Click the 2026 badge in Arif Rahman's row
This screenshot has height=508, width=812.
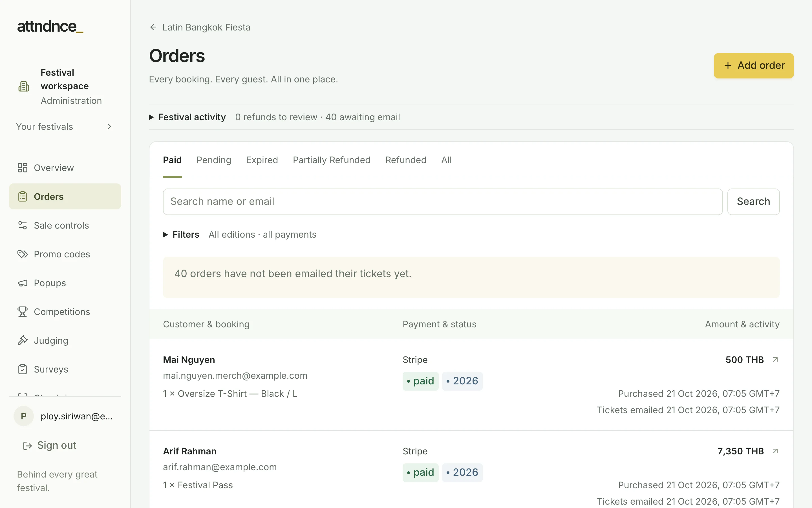tap(462, 472)
